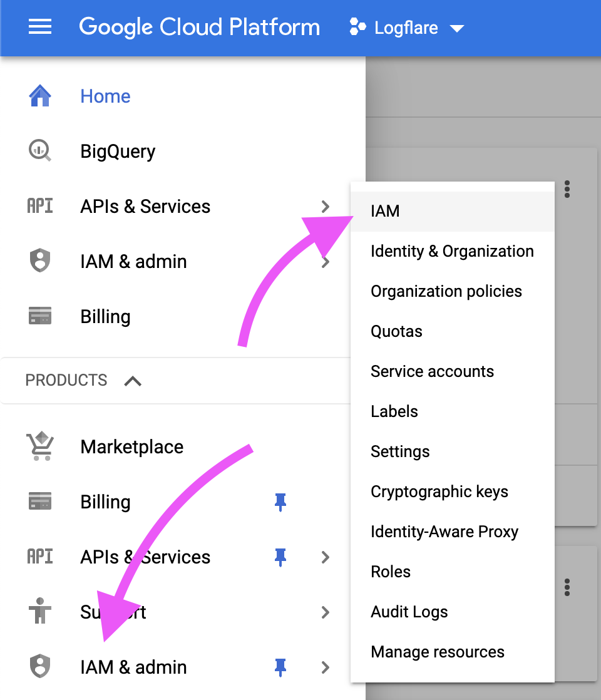The image size is (601, 700).
Task: Open the top IAM & admin entry
Action: point(133,262)
